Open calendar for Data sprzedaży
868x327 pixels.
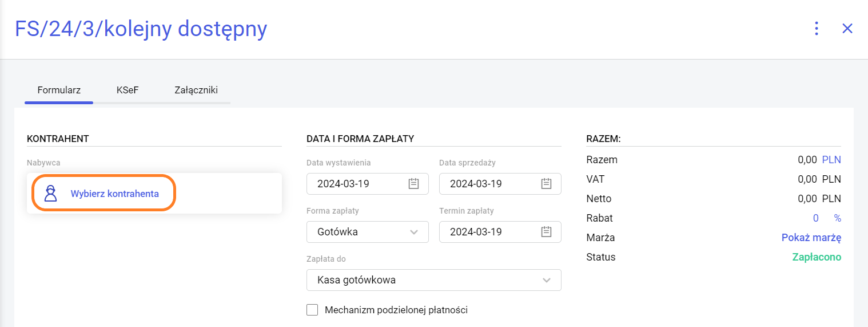546,184
